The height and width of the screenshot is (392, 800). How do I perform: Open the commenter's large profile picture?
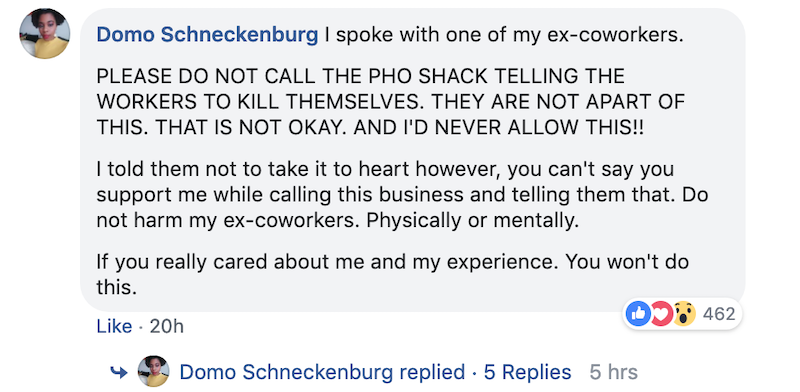click(x=45, y=34)
